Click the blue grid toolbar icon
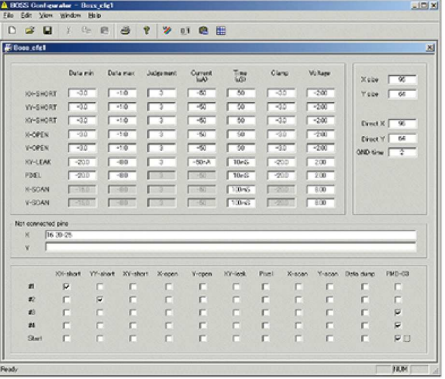This screenshot has width=445, height=379. [221, 31]
